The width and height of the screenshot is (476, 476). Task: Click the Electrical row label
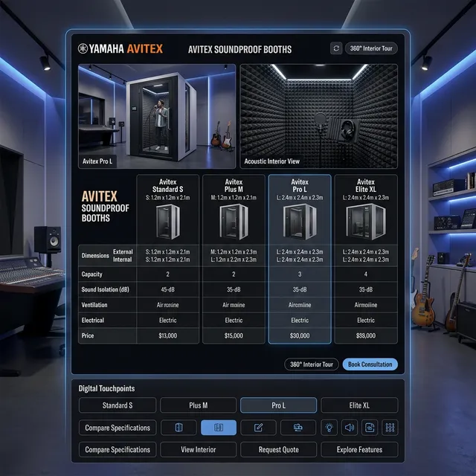(x=92, y=321)
